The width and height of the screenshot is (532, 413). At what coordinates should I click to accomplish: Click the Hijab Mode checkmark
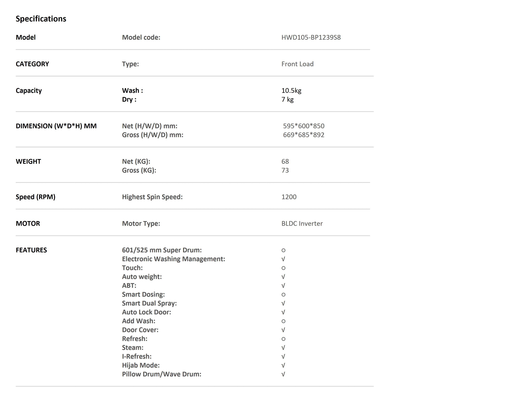[283, 365]
